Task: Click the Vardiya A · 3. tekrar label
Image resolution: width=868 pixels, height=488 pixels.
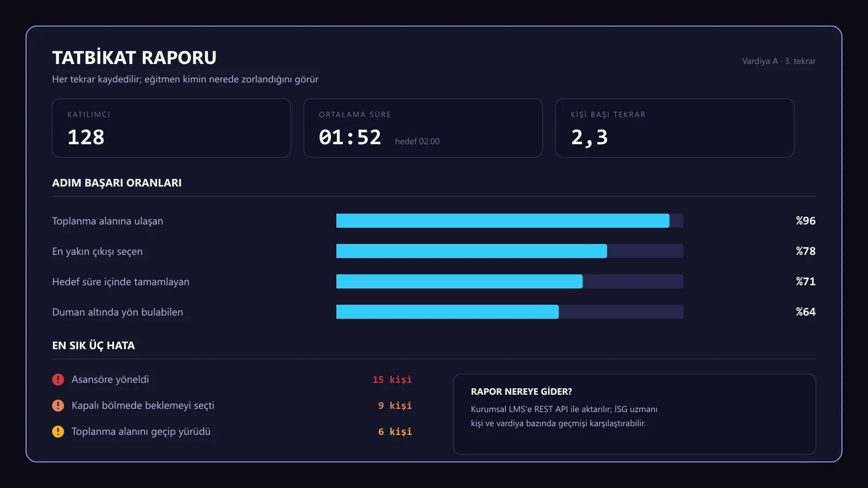Action: (779, 61)
